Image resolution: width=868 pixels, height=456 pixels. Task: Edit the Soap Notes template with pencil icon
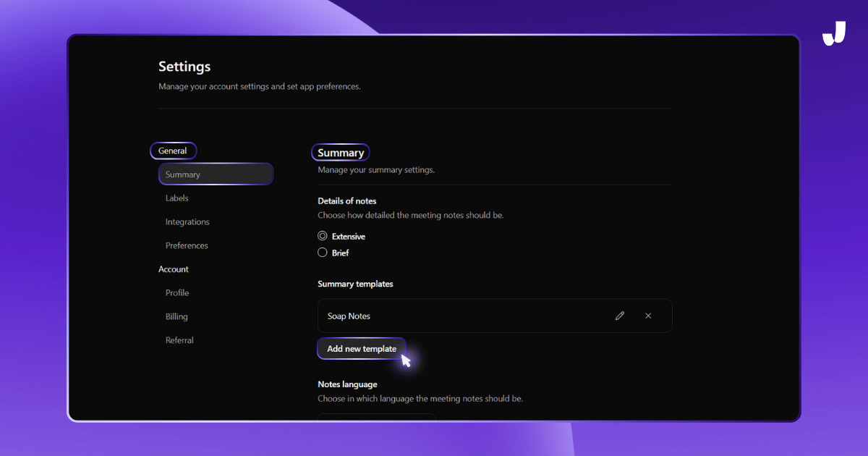pyautogui.click(x=619, y=316)
